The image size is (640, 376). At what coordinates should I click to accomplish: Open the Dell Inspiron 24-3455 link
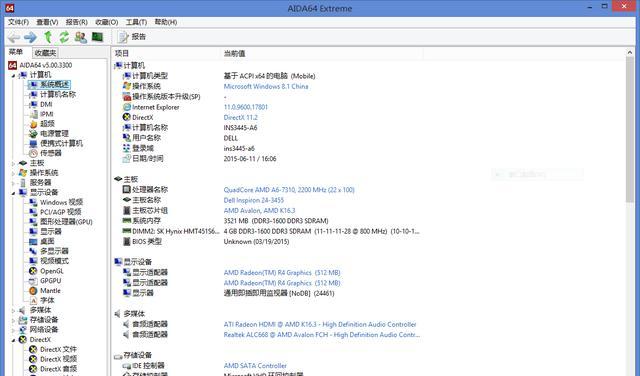[253, 200]
